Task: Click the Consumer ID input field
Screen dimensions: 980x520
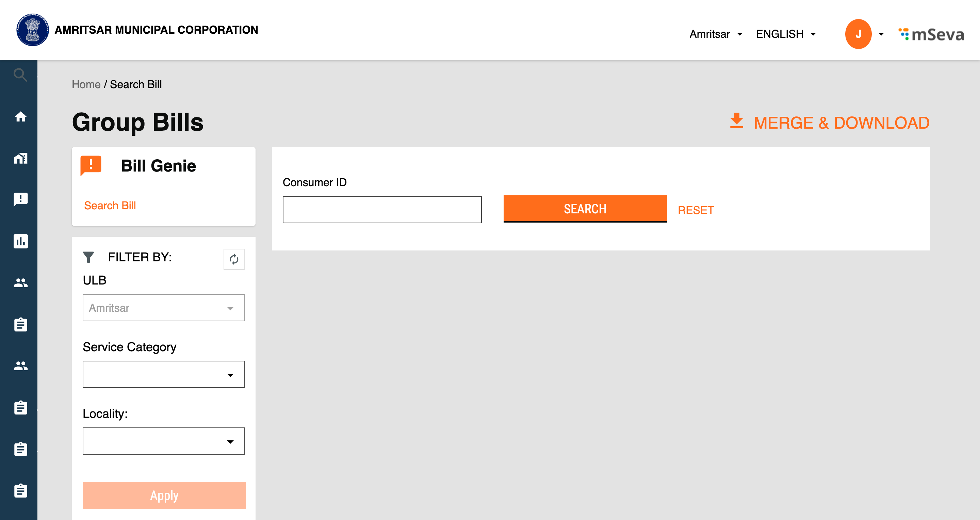Action: 382,210
